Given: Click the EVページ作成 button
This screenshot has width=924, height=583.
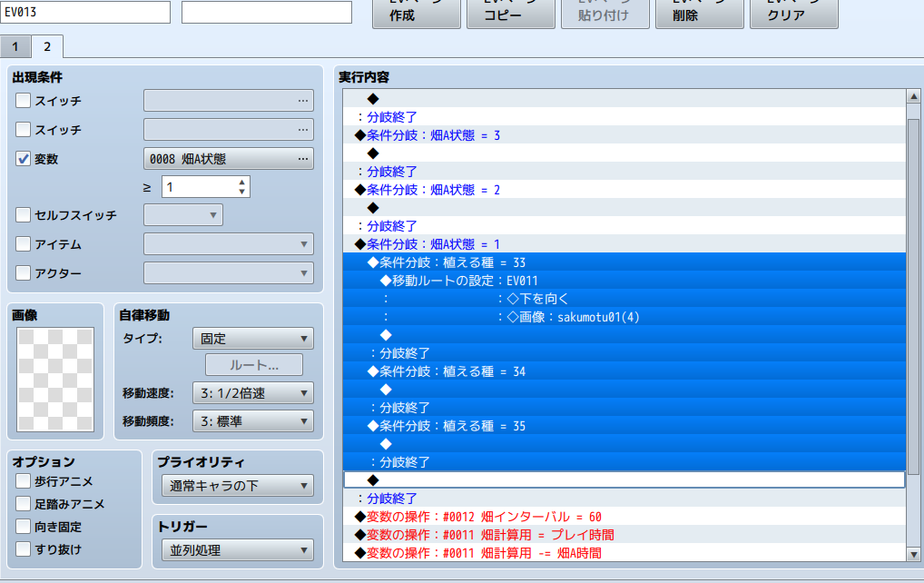Looking at the screenshot, I should click(417, 13).
